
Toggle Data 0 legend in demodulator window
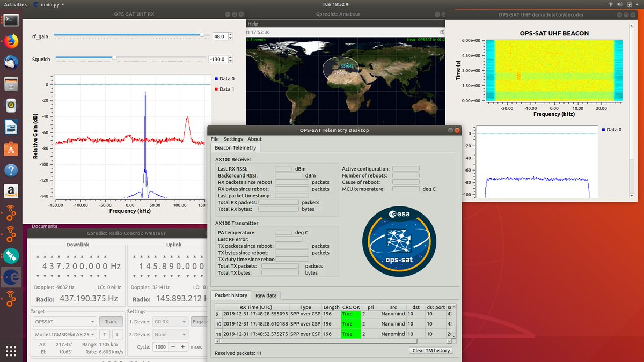click(612, 130)
